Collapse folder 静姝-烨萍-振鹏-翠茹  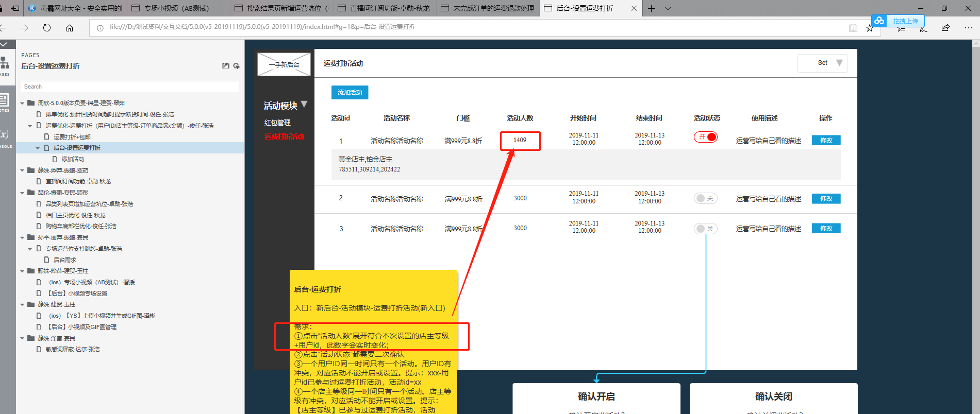coord(22,170)
